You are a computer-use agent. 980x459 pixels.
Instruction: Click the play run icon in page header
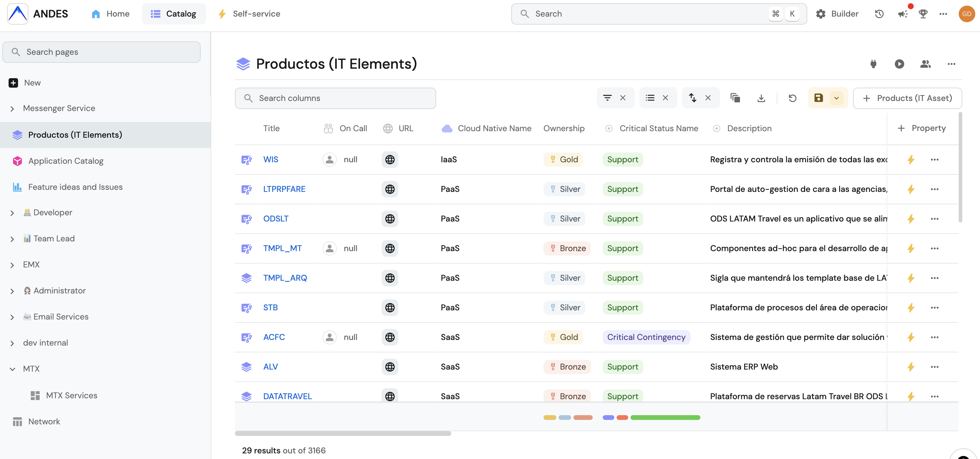click(x=899, y=64)
